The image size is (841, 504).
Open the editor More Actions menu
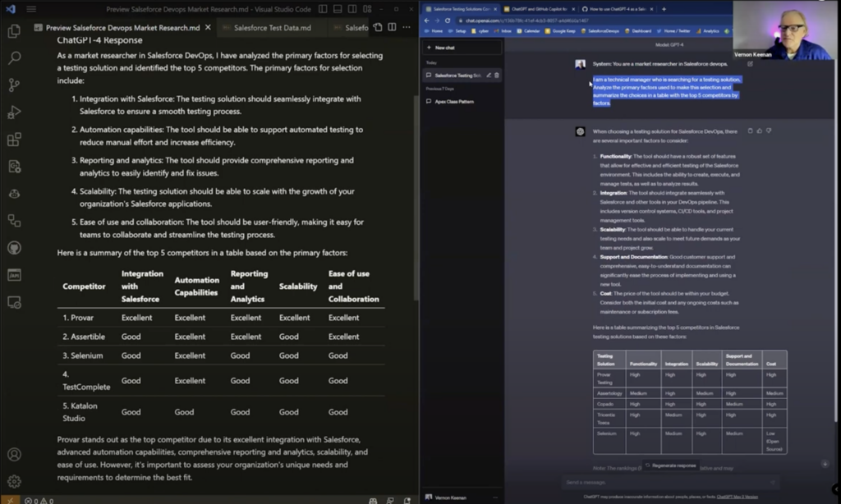point(407,27)
